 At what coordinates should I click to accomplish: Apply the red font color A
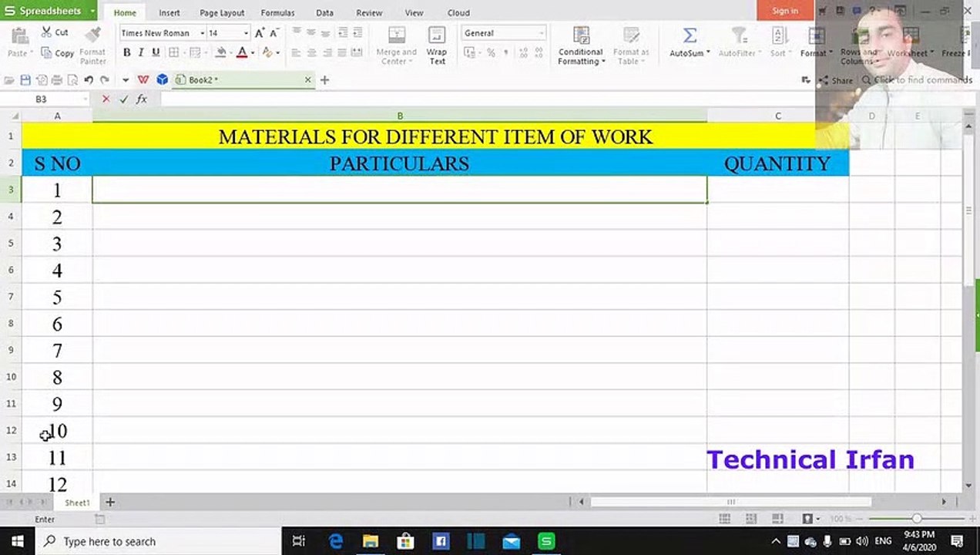coord(242,52)
